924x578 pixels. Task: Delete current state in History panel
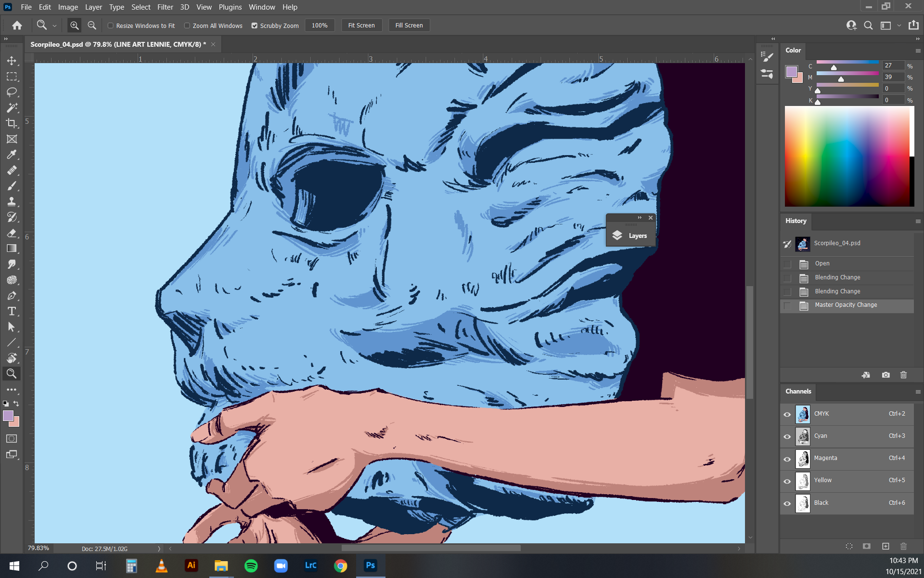tap(903, 375)
